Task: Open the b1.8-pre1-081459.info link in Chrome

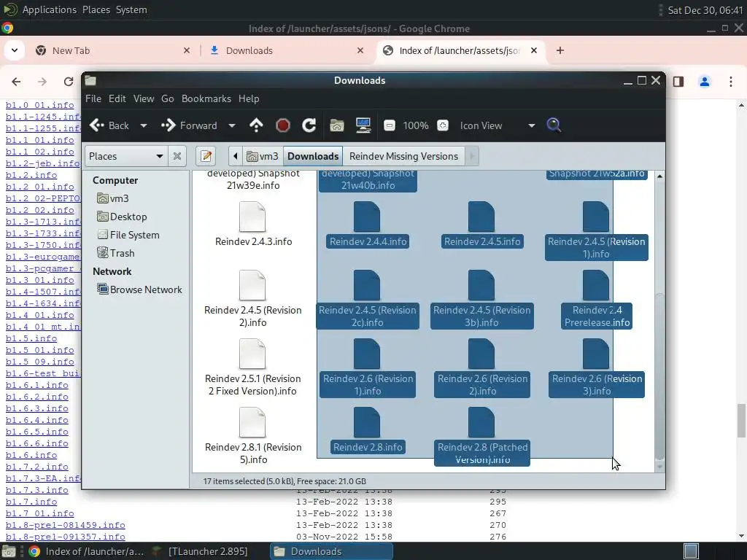Action: click(65, 525)
